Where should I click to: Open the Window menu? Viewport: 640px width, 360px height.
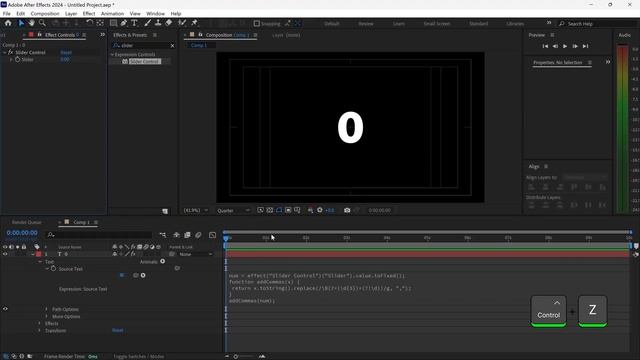156,13
